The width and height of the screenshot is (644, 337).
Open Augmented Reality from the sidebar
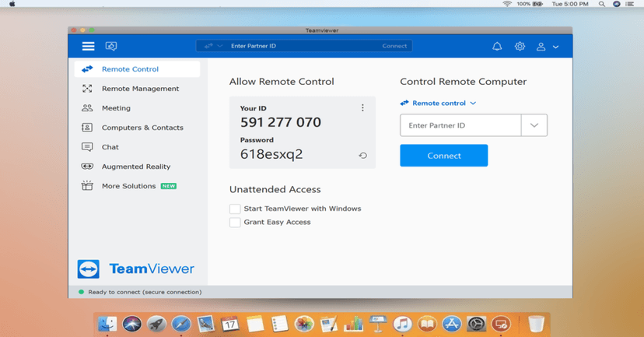tap(135, 167)
